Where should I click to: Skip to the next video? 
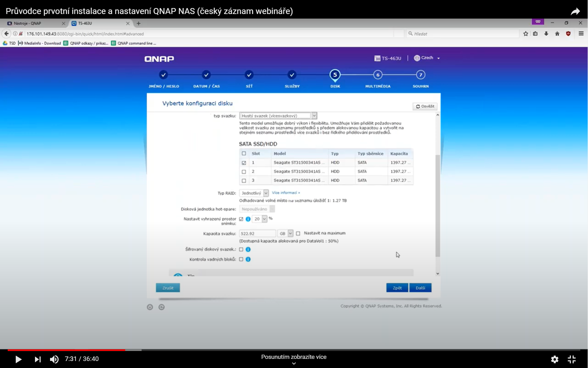coord(37,359)
